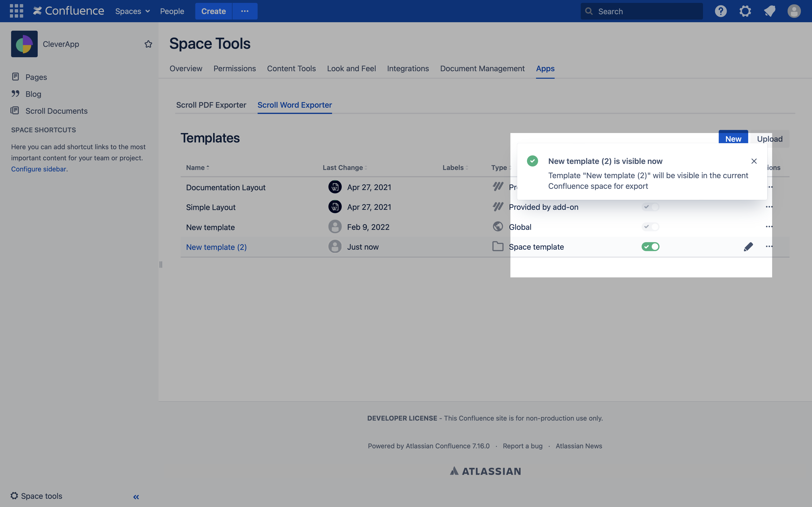Open the administration gear icon
Viewport: 812px width, 507px height.
pos(745,11)
